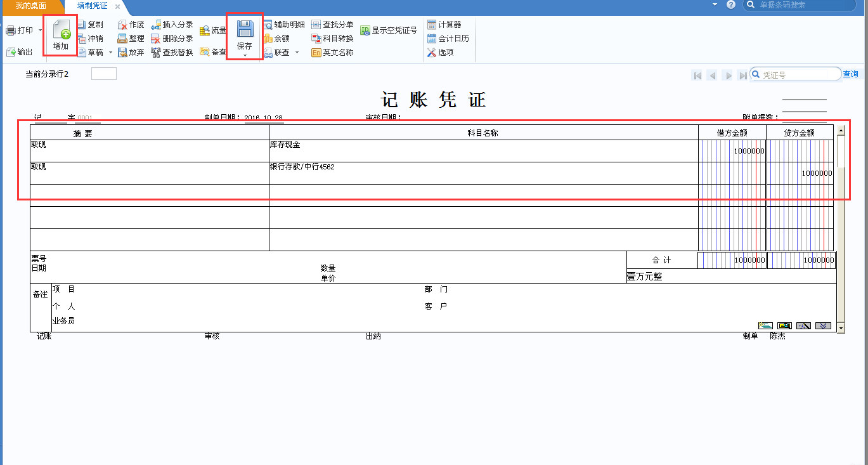Switch to the 我的桌面 tab
868x465 pixels.
pos(31,6)
